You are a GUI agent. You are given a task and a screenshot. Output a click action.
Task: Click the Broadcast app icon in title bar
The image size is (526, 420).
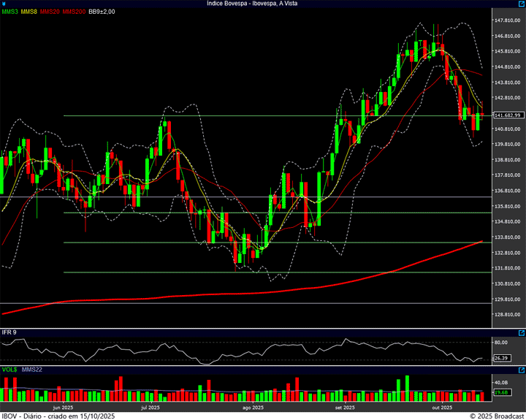coord(4,4)
